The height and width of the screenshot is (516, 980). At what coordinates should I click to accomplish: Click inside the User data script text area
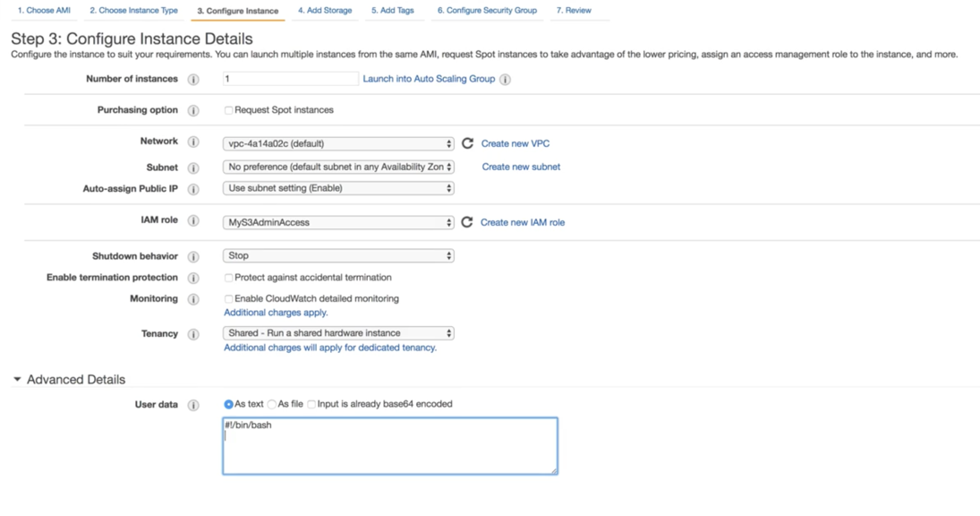tap(389, 445)
